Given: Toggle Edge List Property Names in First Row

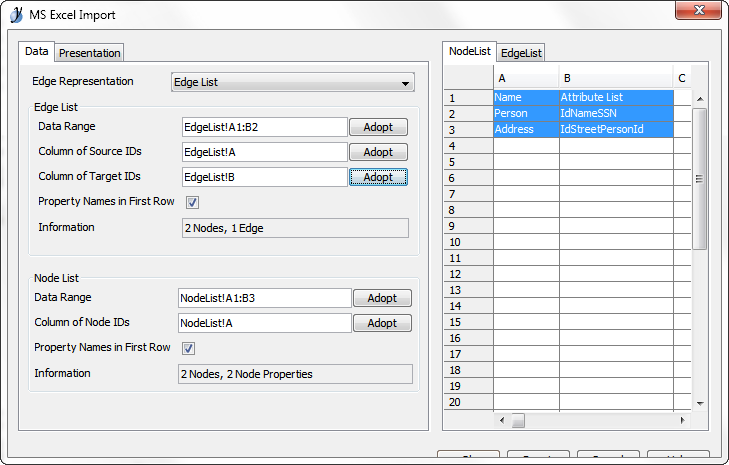Looking at the screenshot, I should [193, 202].
